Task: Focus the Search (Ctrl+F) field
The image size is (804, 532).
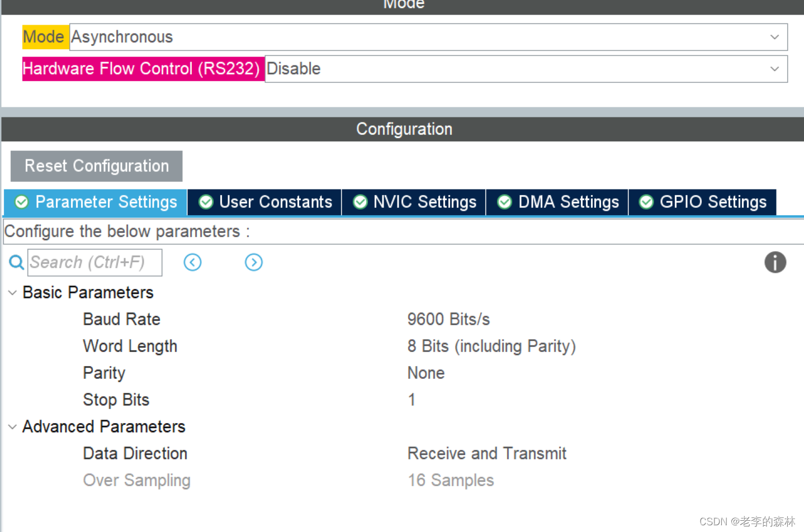Action: (x=95, y=262)
